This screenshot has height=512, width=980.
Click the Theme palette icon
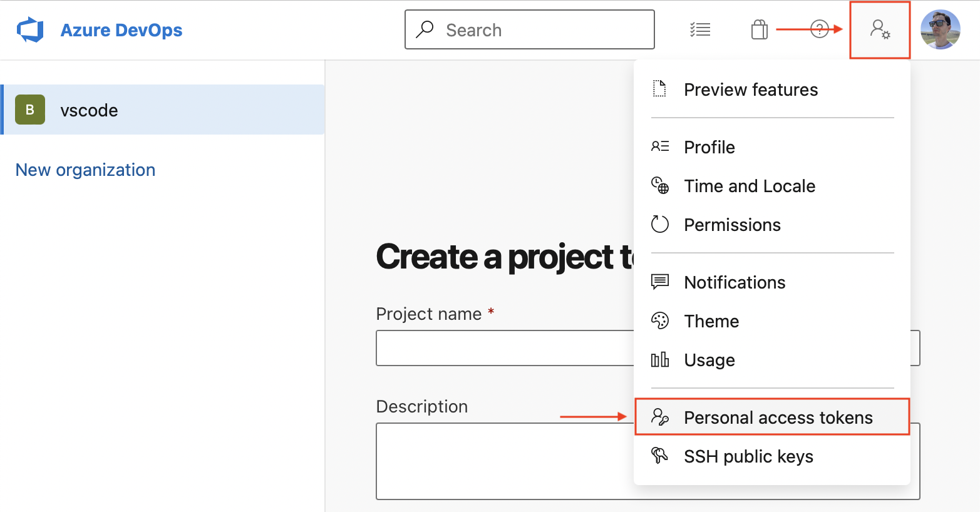coord(659,320)
